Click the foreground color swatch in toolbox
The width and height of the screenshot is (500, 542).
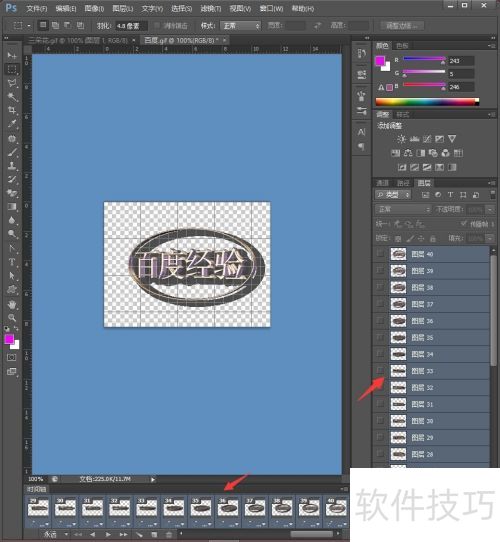click(9, 339)
